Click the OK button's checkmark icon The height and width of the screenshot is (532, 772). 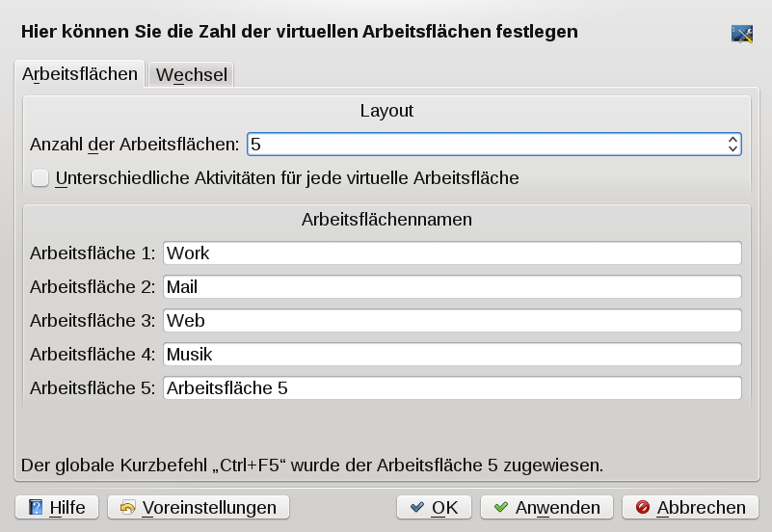(417, 507)
